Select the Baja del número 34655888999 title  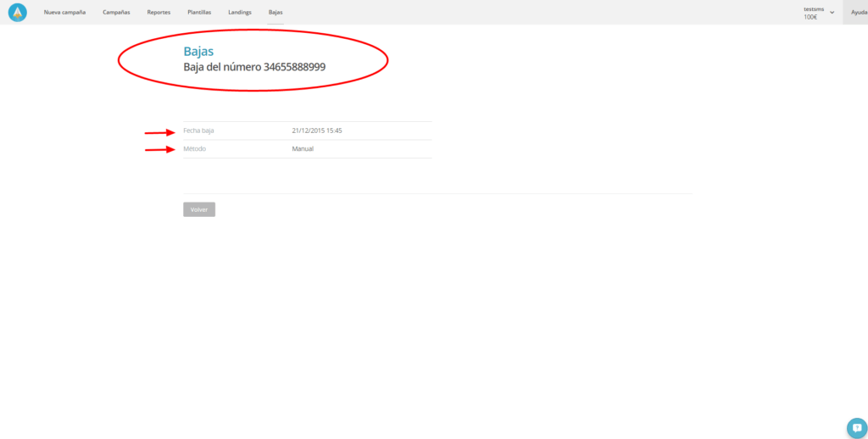click(x=254, y=67)
